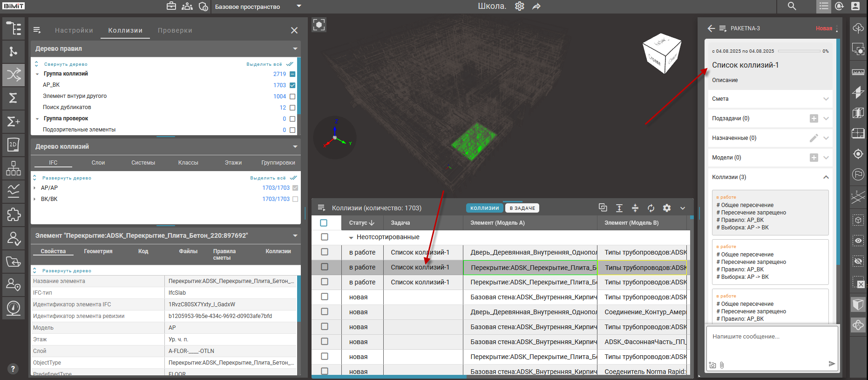The height and width of the screenshot is (380, 868).
Task: Click the refresh icon in collisions toolbar
Action: 651,208
